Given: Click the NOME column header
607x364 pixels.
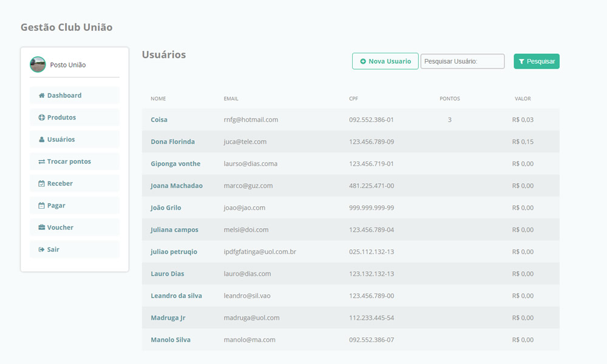Looking at the screenshot, I should pos(158,98).
